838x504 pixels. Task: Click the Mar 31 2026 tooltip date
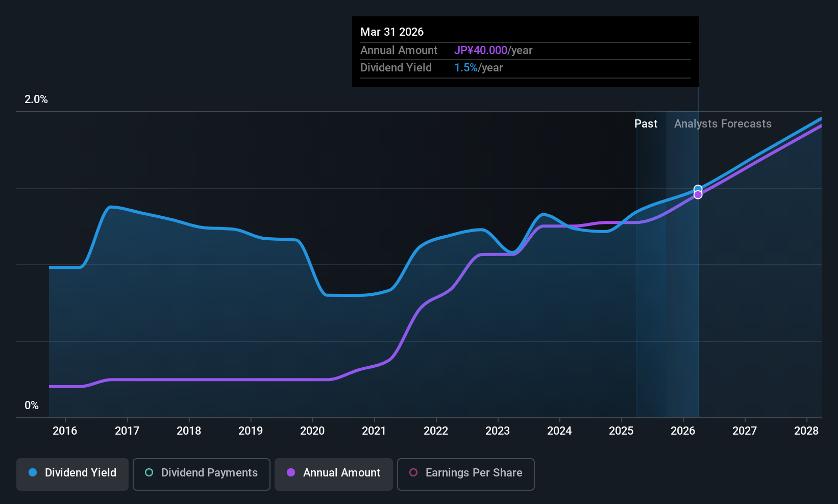[x=392, y=32]
